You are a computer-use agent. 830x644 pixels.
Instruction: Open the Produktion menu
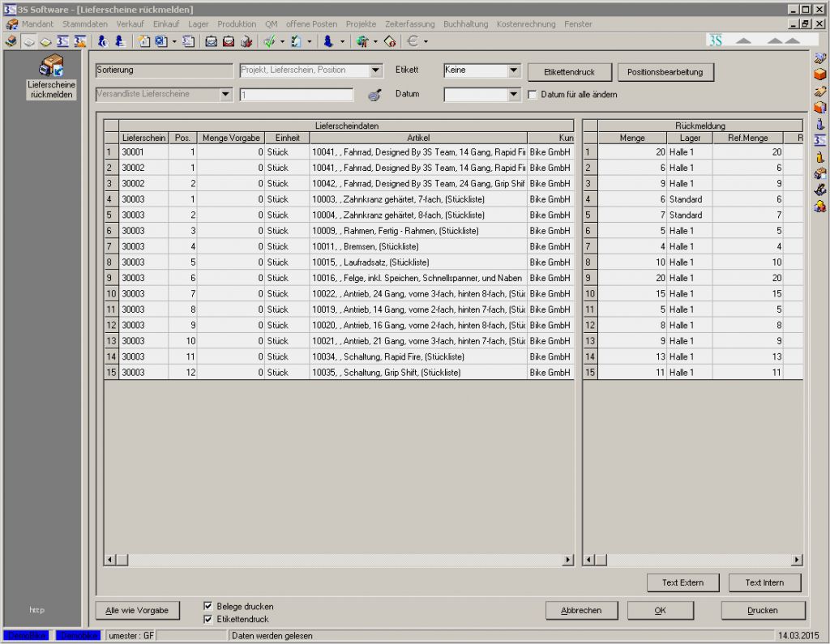(x=236, y=24)
